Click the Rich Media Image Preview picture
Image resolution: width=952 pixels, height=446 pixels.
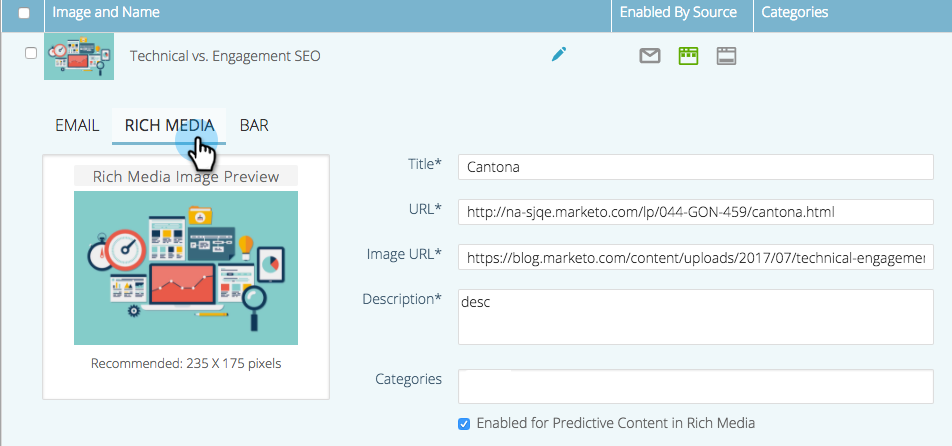point(186,267)
